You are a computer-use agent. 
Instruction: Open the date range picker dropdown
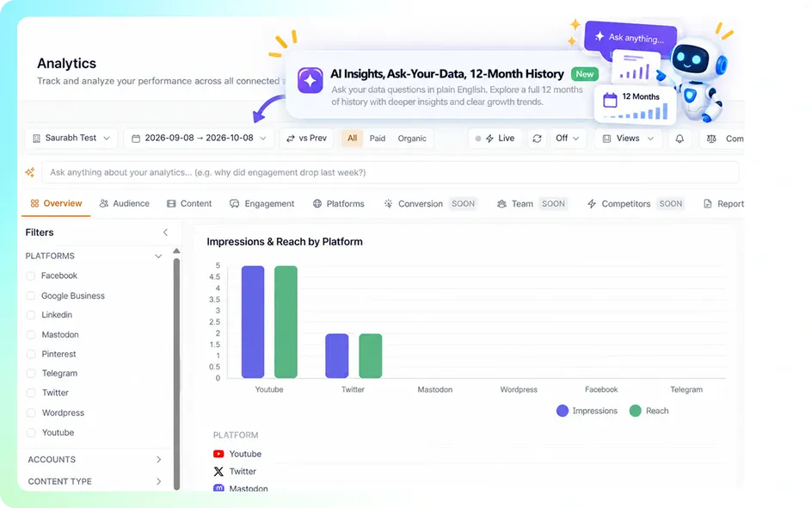(199, 139)
